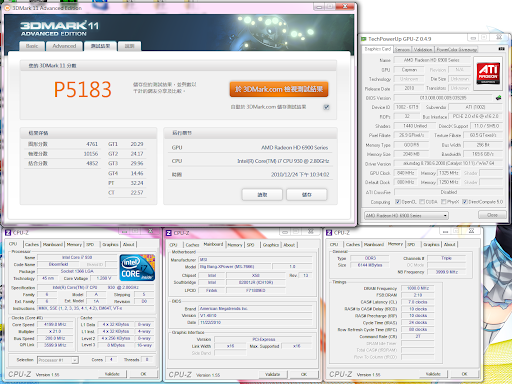512x384 pixels.
Task: Click the GPU-Z title bar app icon
Action: click(x=364, y=39)
